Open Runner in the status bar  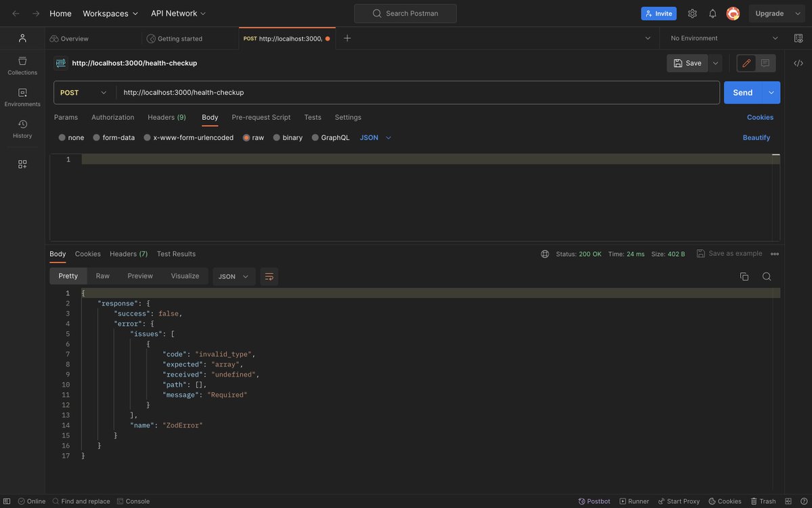(x=634, y=501)
